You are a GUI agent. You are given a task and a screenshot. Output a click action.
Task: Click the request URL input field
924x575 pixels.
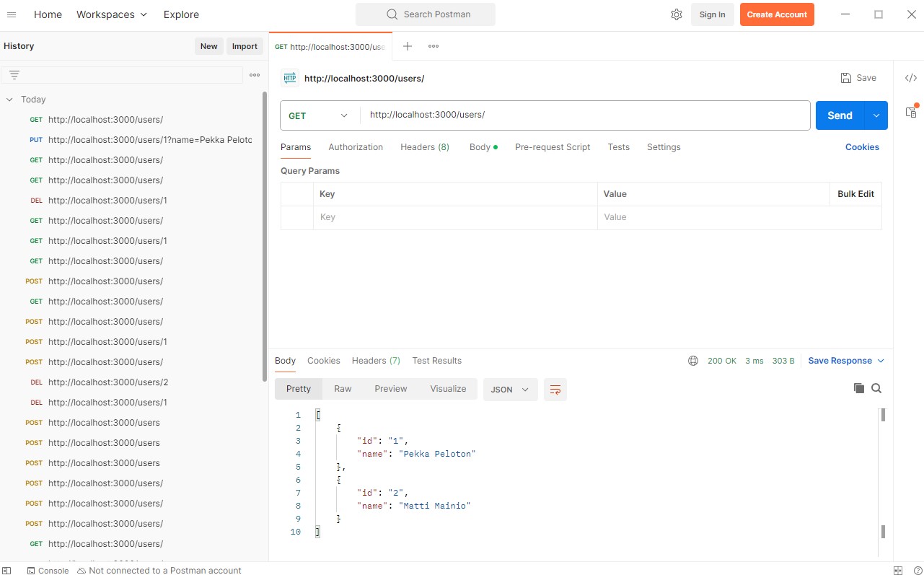click(584, 115)
